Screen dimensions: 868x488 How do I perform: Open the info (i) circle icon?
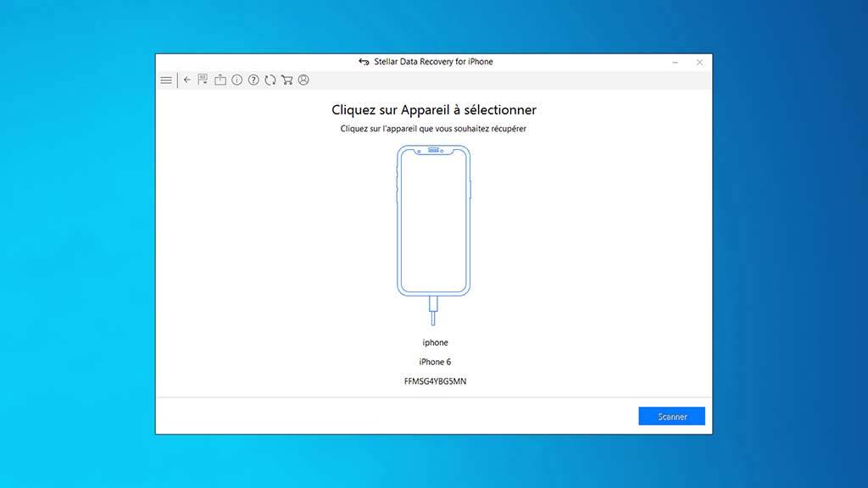click(237, 80)
